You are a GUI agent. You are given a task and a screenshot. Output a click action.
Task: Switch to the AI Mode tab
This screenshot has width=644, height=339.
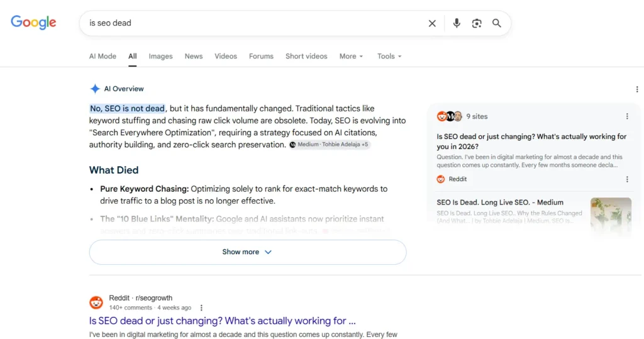[x=103, y=57]
